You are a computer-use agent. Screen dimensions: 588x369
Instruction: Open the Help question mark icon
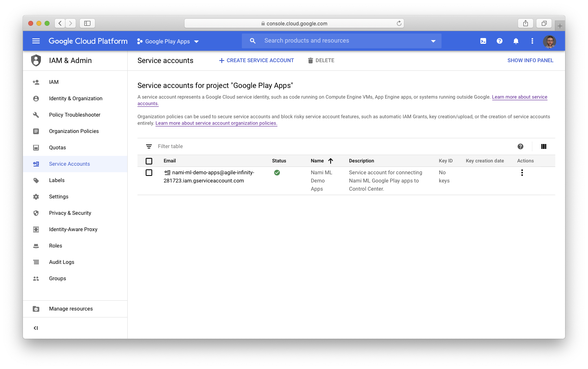[x=500, y=41]
